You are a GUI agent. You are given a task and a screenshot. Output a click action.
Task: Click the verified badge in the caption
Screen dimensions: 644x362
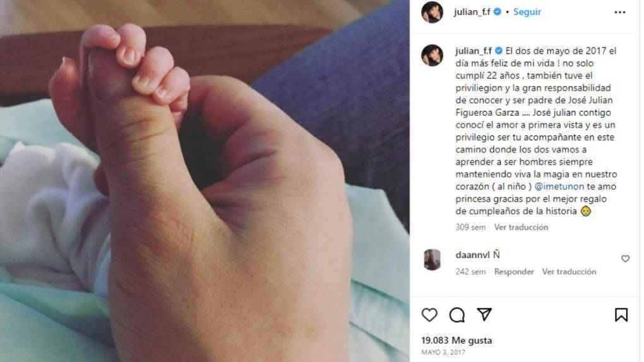[499, 51]
